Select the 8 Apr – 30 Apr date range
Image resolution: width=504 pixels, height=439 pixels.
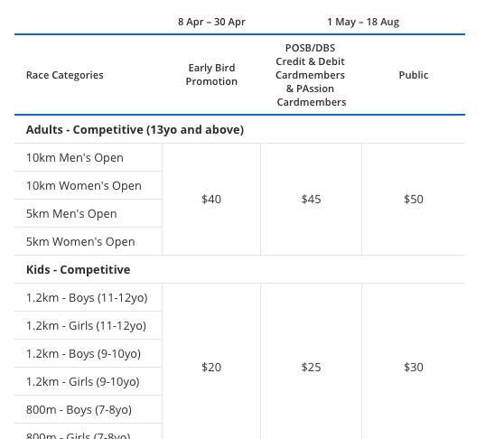211,22
